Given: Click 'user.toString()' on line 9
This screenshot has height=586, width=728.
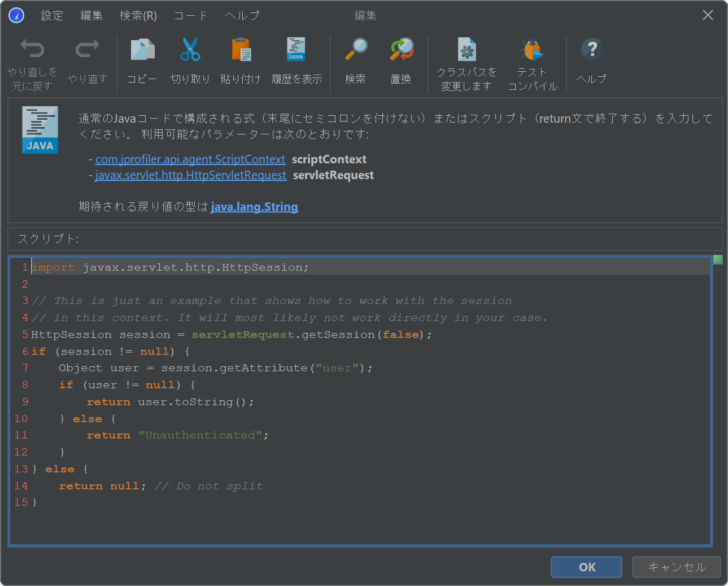Looking at the screenshot, I should (x=192, y=402).
